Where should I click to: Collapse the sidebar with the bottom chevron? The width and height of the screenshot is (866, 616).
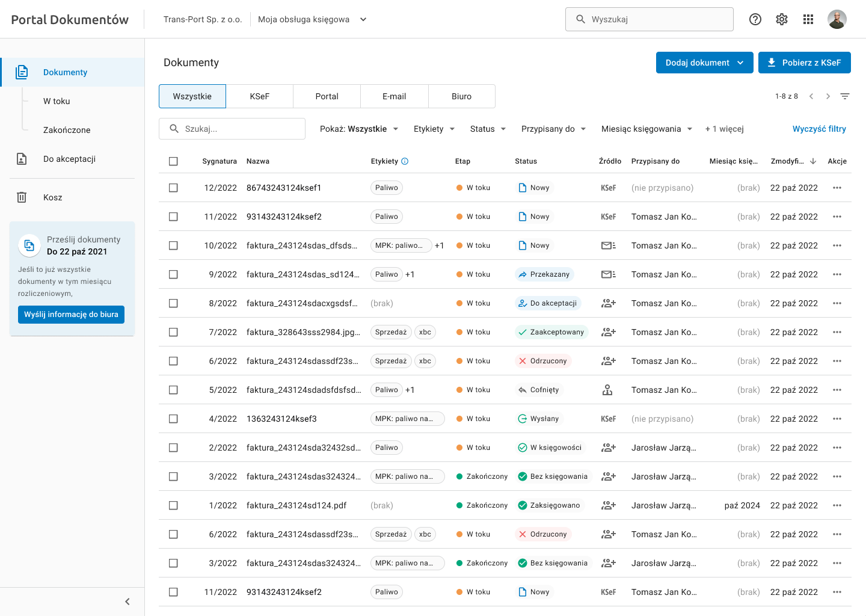(x=127, y=602)
